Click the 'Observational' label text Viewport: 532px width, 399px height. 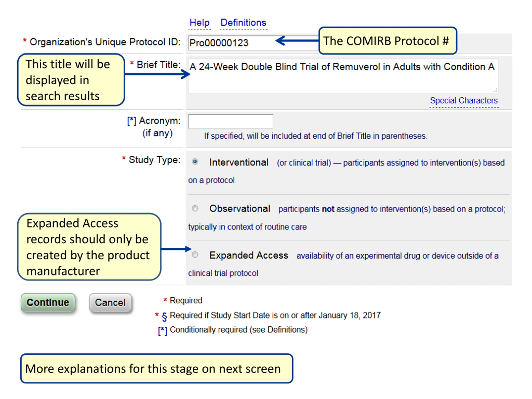point(240,209)
